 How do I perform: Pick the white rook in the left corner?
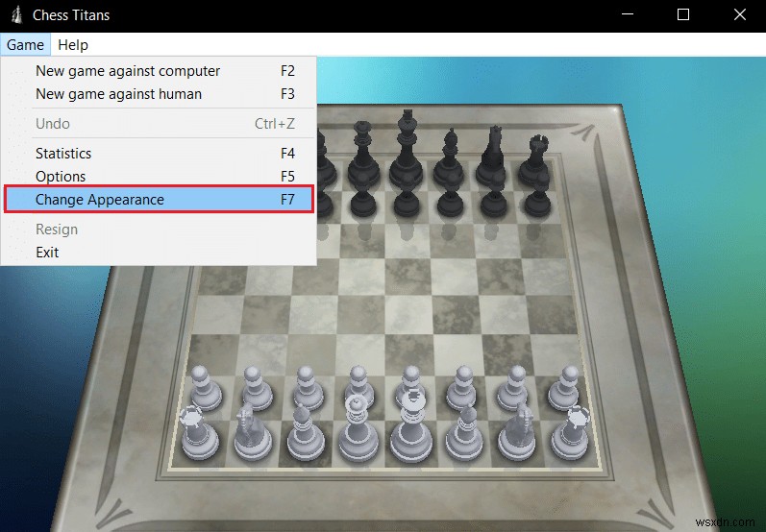click(199, 433)
